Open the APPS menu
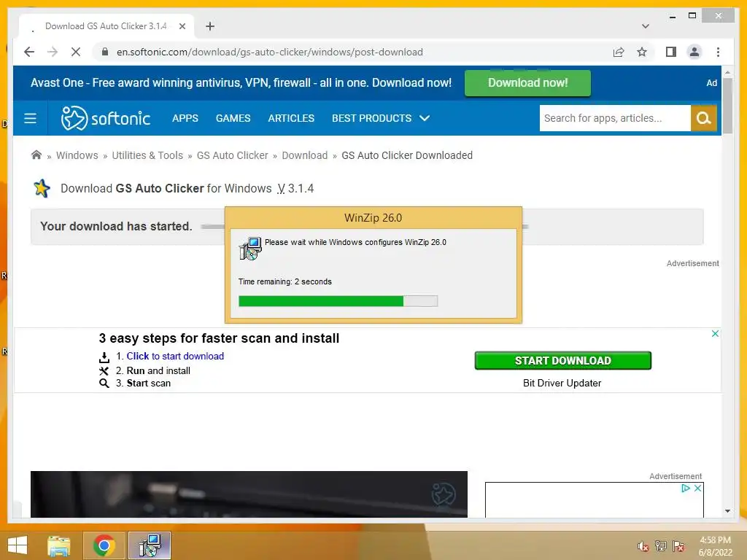 click(185, 118)
